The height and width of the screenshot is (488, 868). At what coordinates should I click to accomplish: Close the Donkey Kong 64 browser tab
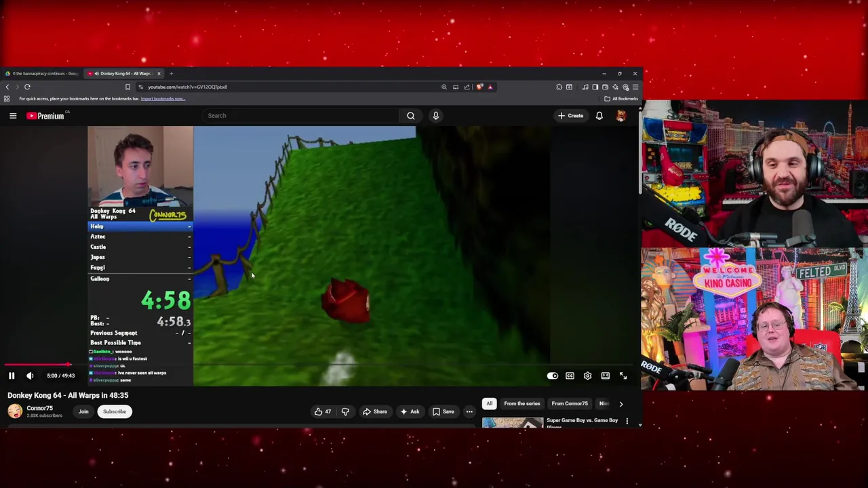(159, 73)
